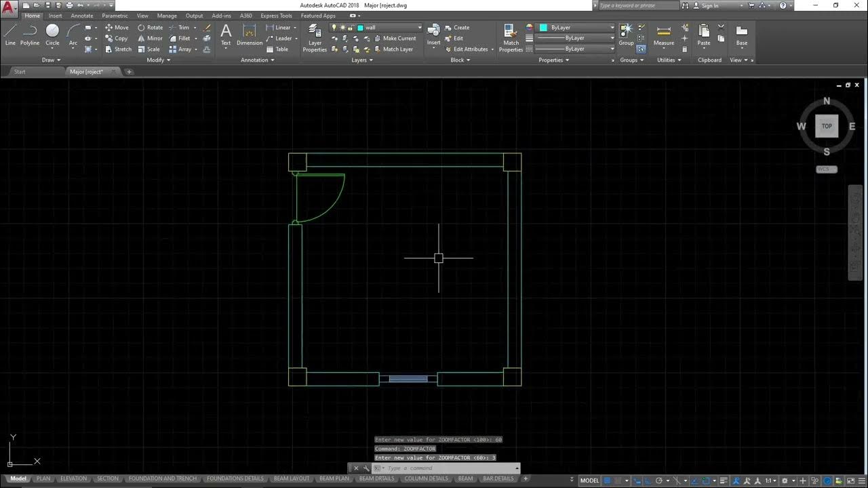Activate the Rotate command
The width and height of the screenshot is (868, 488).
(x=150, y=28)
